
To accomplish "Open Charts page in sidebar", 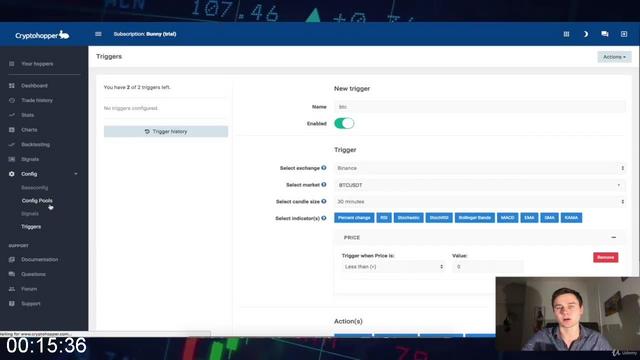I will [x=29, y=130].
